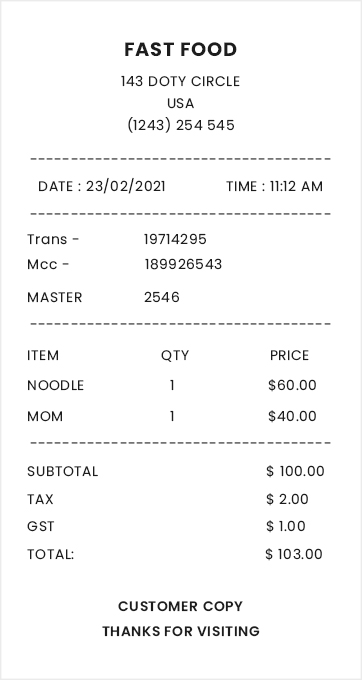
Task: Select the ITEM column header
Action: [43, 356]
